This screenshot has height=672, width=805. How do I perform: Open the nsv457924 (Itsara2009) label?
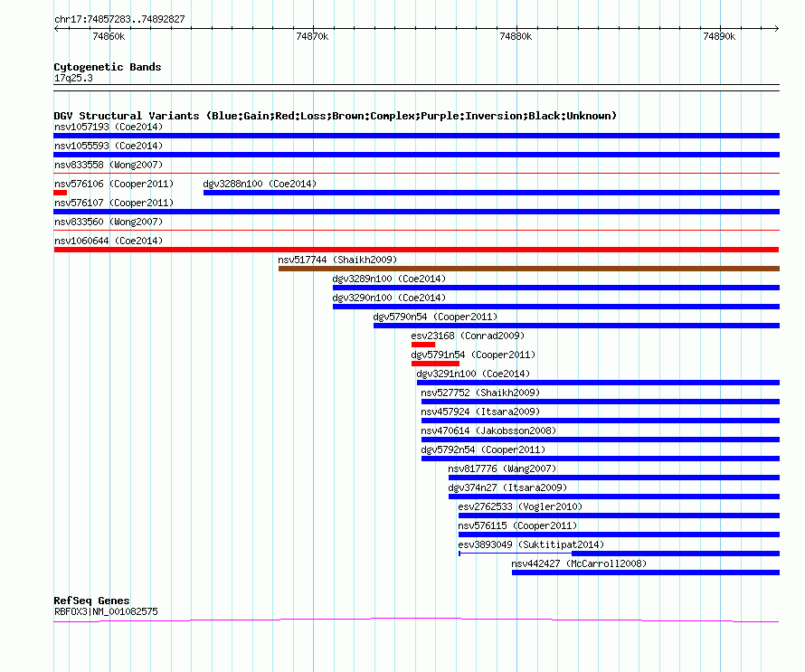point(480,412)
